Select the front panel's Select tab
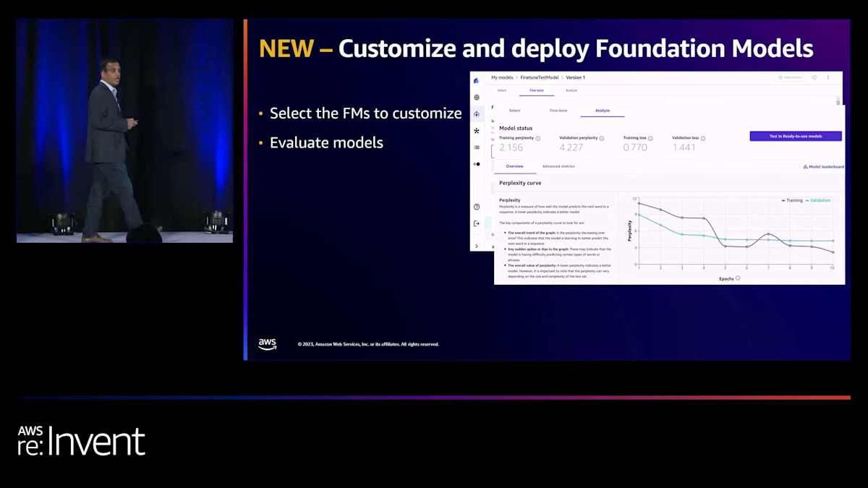The width and height of the screenshot is (868, 488). [x=514, y=111]
